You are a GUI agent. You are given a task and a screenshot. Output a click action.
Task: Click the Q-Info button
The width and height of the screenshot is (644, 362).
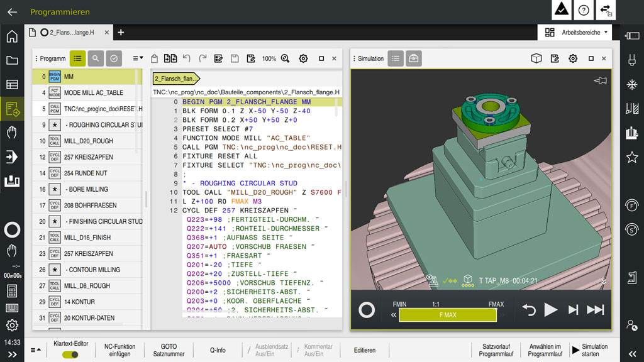pyautogui.click(x=218, y=350)
